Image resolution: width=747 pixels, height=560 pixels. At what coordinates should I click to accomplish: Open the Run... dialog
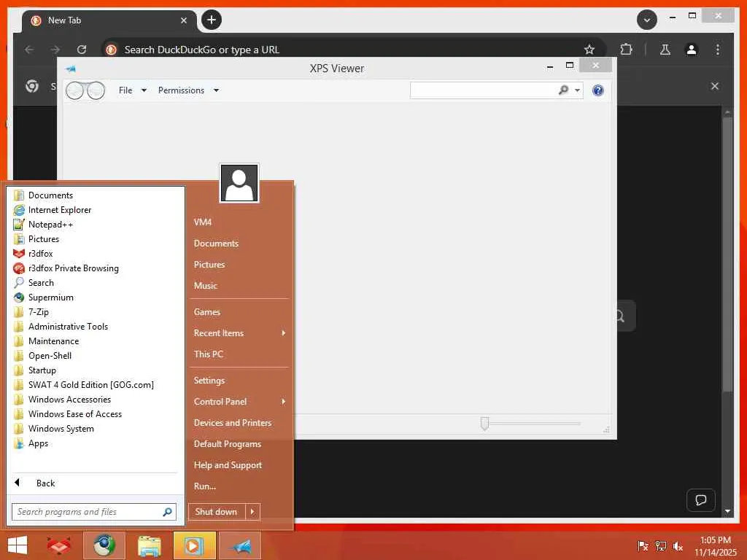205,486
